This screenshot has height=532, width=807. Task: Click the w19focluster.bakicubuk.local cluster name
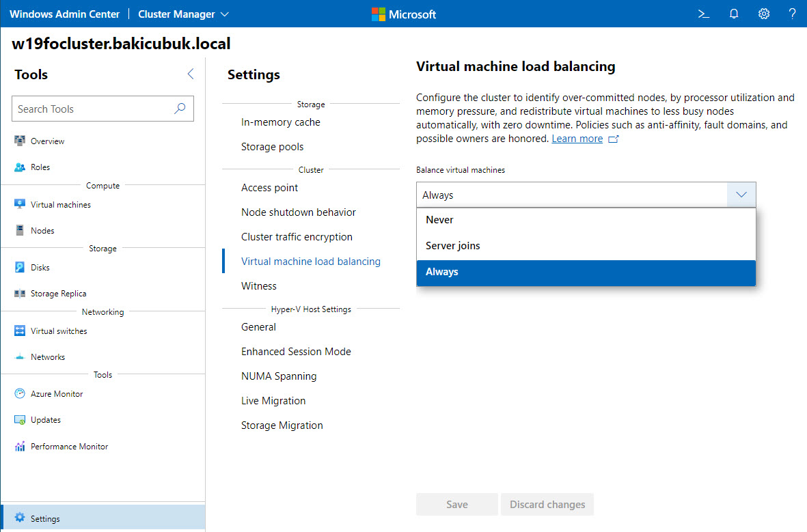pyautogui.click(x=121, y=44)
